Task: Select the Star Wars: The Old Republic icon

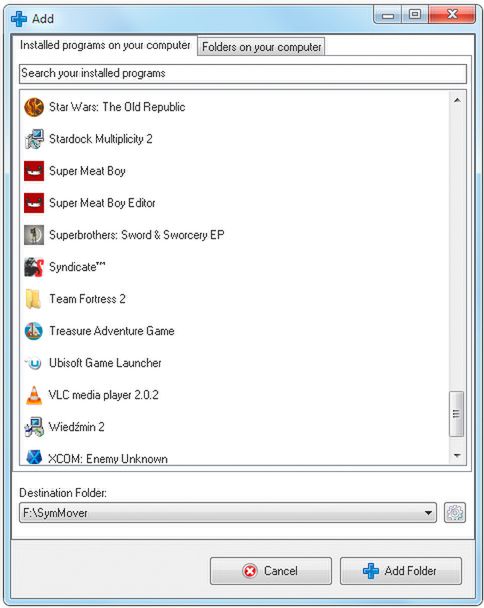Action: 34,107
